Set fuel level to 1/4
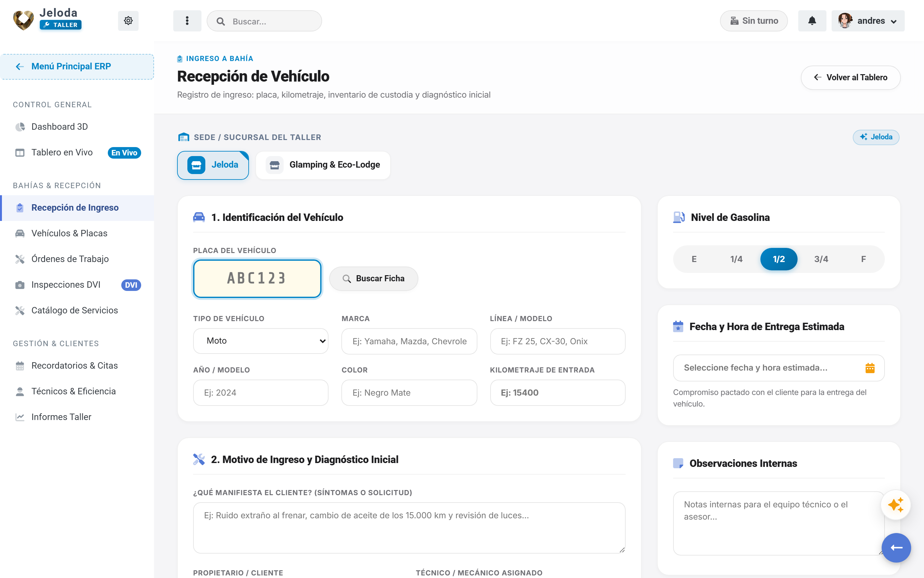 coord(737,259)
